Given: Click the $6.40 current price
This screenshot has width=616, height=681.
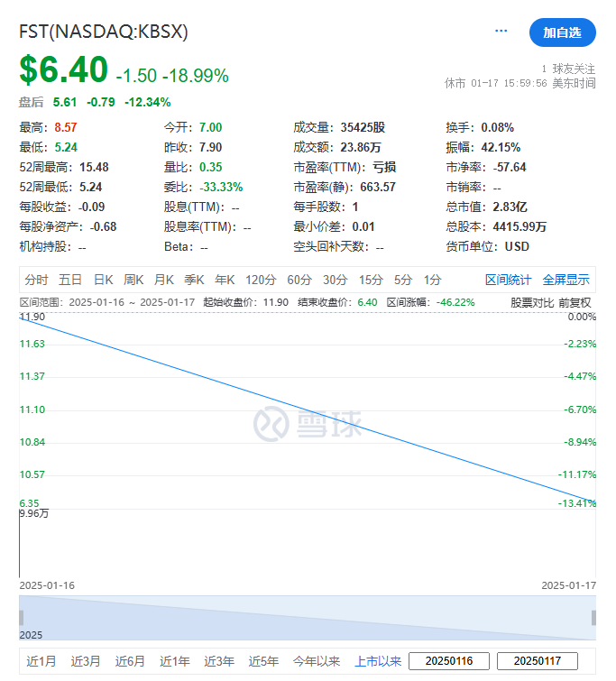Looking at the screenshot, I should point(63,69).
